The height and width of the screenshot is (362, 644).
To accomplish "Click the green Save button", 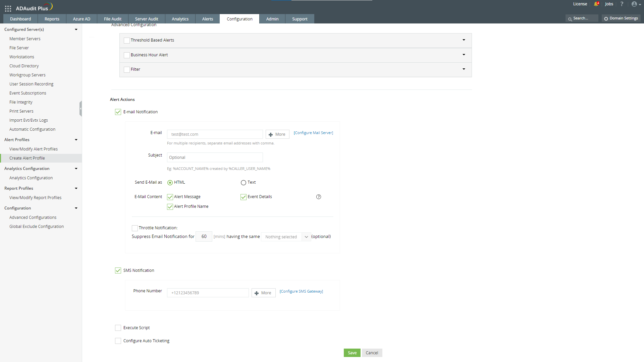I will click(352, 353).
